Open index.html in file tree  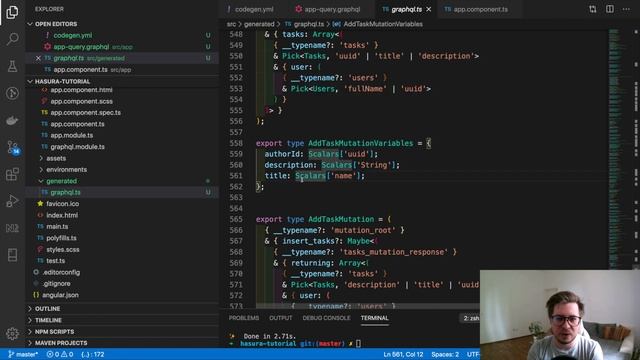[x=62, y=215]
